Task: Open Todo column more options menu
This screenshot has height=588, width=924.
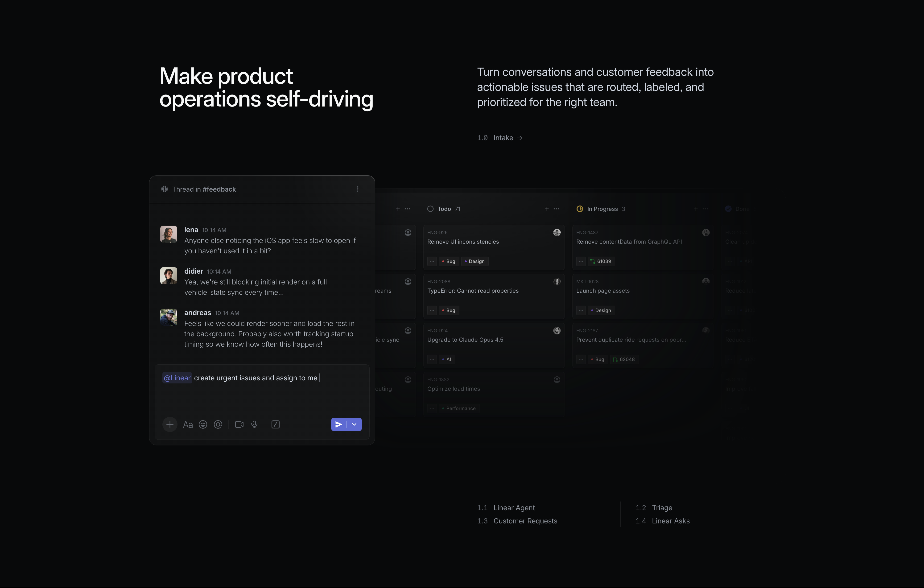Action: (x=556, y=209)
